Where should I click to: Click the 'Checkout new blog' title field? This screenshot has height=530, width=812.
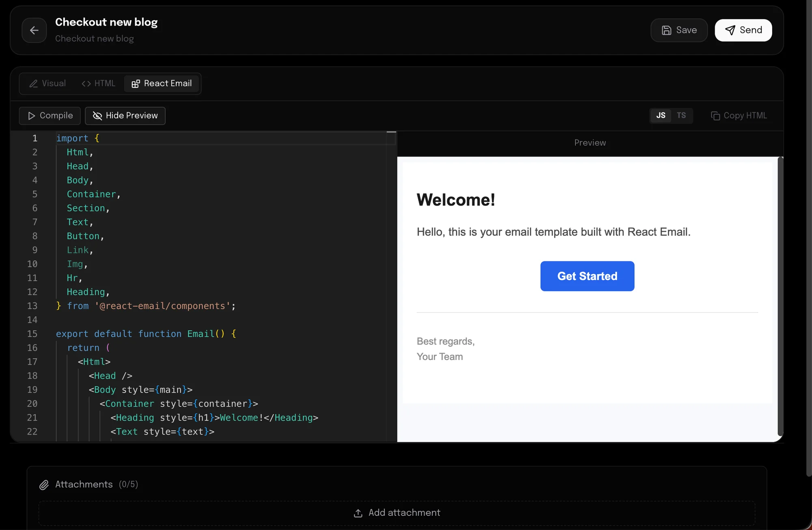point(106,22)
